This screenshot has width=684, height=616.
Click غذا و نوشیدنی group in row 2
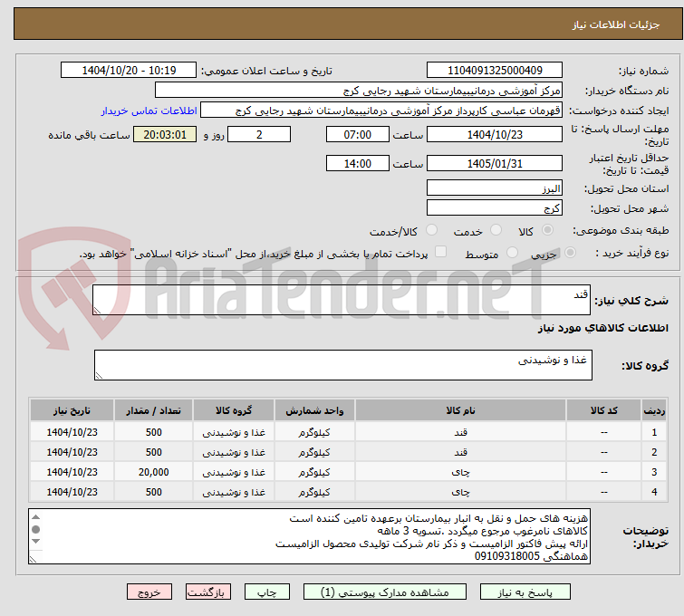tap(234, 452)
